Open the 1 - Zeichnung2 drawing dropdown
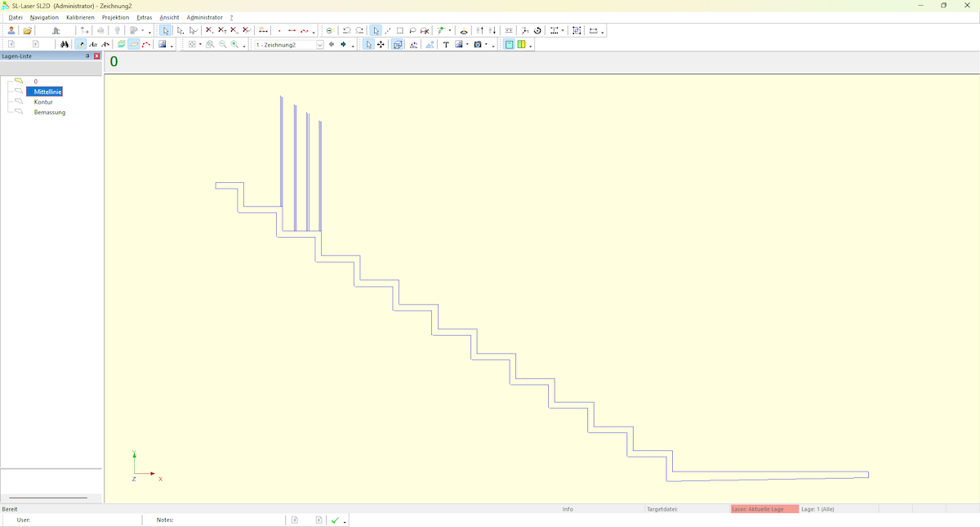 319,45
